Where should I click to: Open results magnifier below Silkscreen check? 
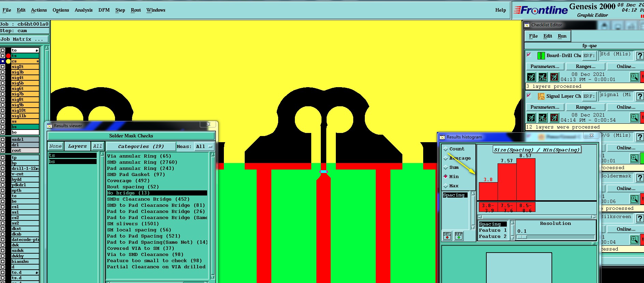pos(634,240)
